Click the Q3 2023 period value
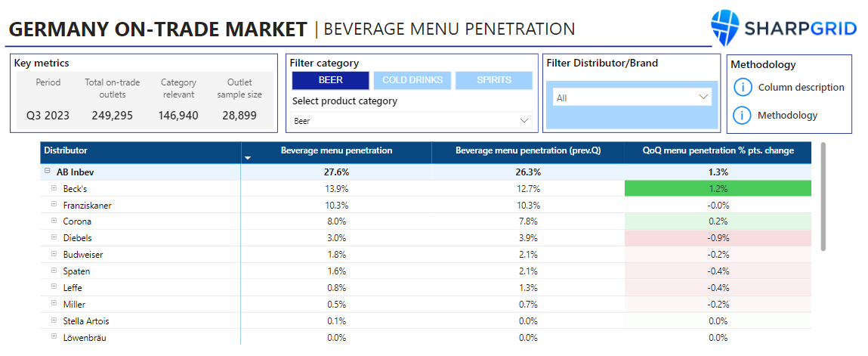Screen dimensions: 868x356 pos(48,116)
